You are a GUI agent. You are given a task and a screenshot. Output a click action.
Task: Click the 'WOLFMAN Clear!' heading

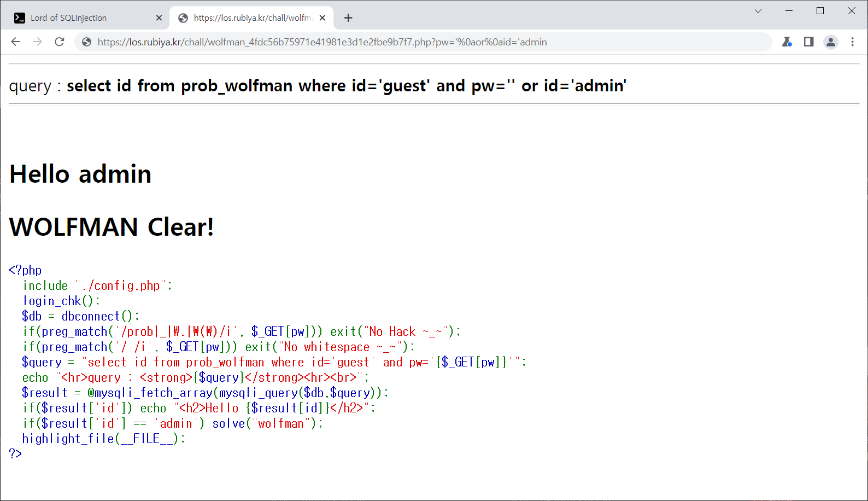pyautogui.click(x=112, y=227)
